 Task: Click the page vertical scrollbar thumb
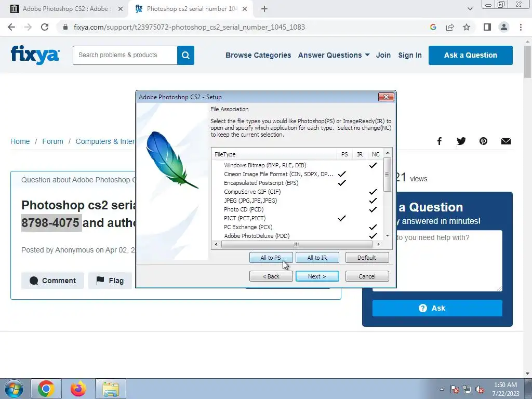click(527, 62)
